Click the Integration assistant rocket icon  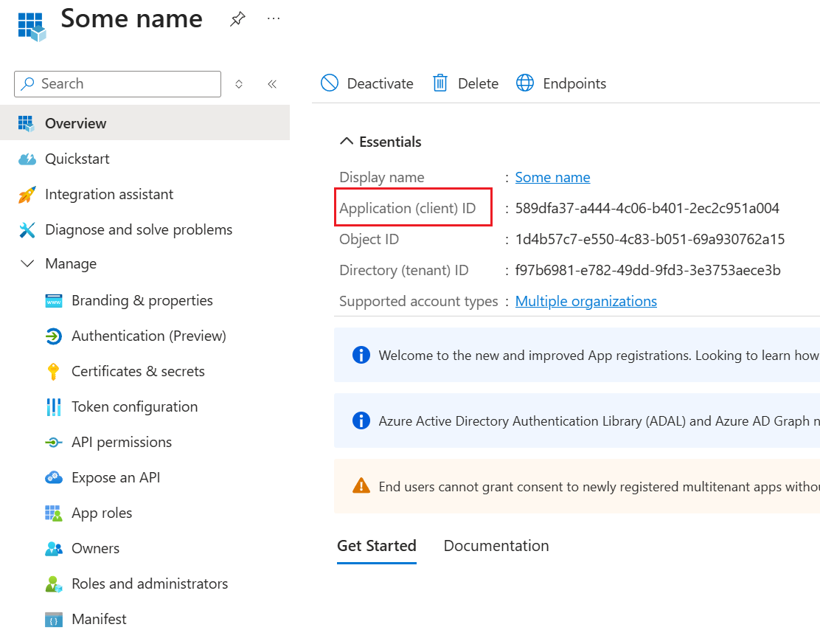point(27,195)
